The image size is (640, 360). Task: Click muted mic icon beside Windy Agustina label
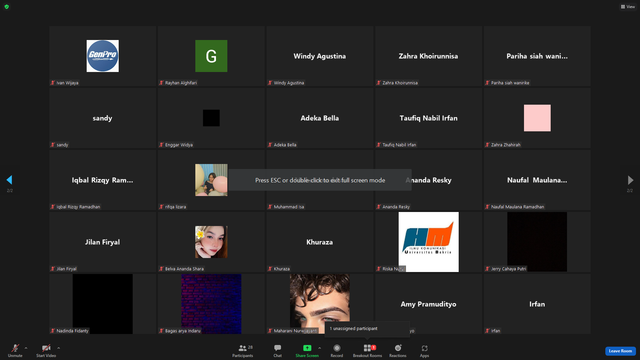pyautogui.click(x=270, y=83)
